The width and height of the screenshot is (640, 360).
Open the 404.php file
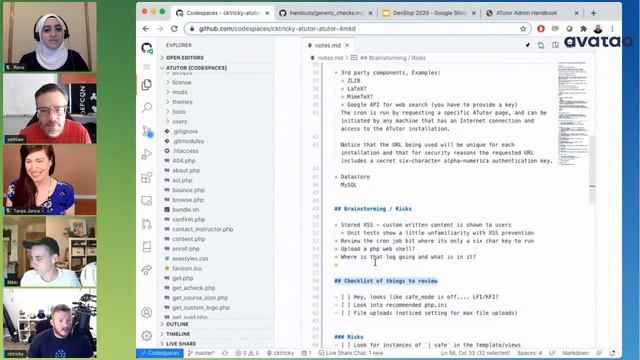(183, 161)
